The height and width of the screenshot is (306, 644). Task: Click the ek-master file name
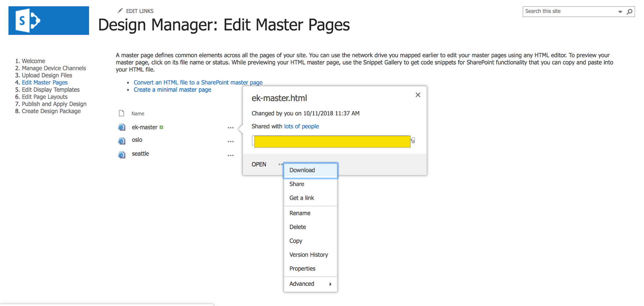[x=145, y=127]
